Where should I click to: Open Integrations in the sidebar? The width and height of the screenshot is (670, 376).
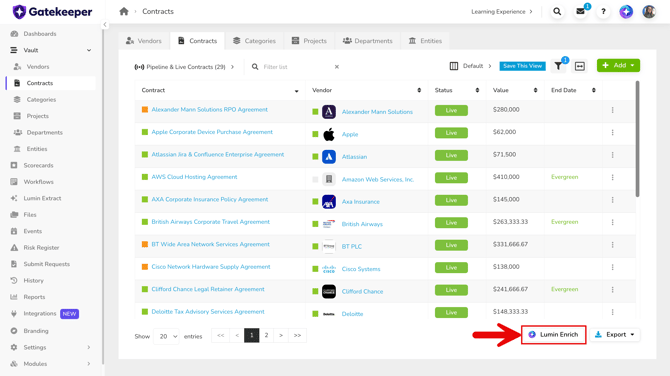[40, 314]
